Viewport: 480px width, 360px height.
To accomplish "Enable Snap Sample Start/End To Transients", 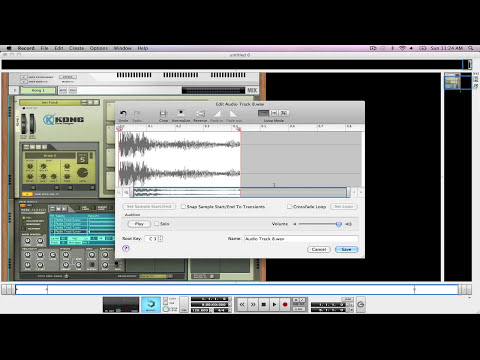I will coord(183,207).
